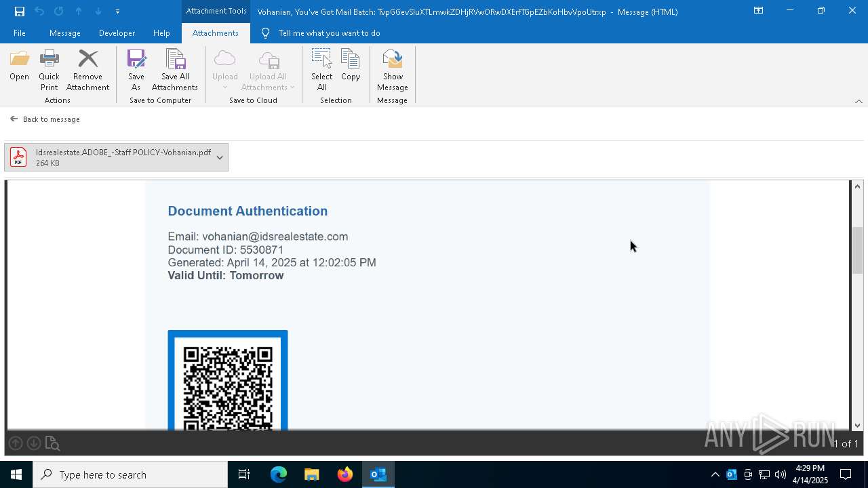Open the Windows Start menu

click(x=16, y=474)
